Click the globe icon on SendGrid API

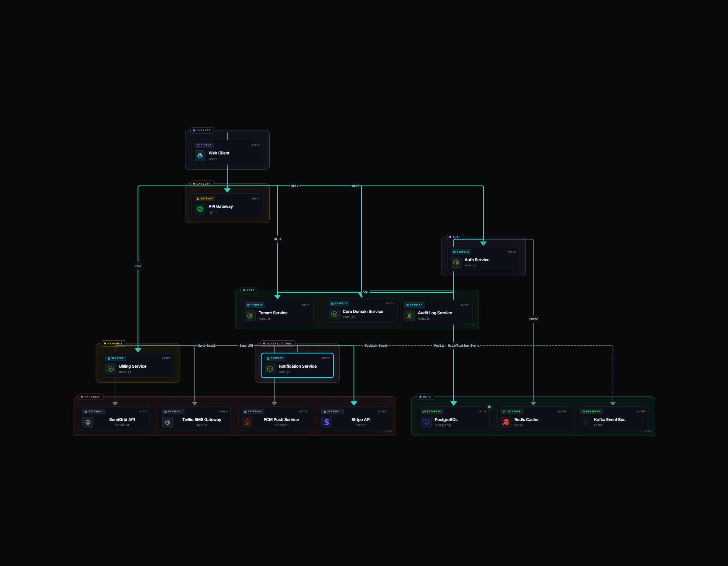tap(88, 422)
